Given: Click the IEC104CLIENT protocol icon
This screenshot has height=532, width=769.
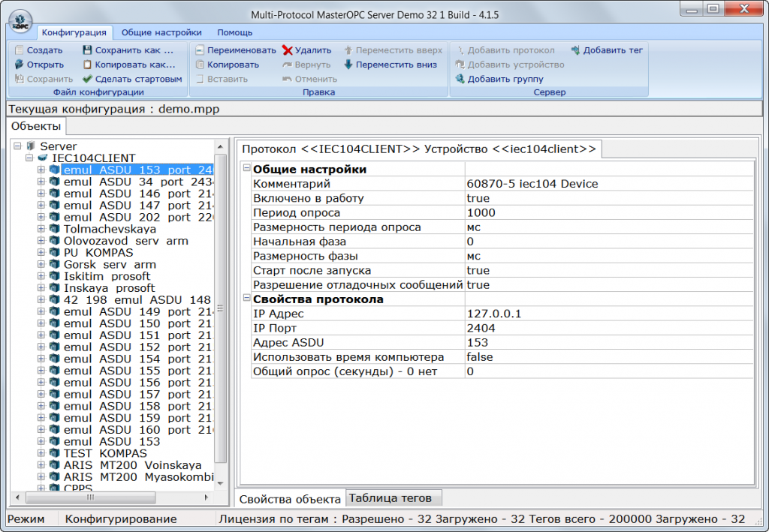Looking at the screenshot, I should pyautogui.click(x=43, y=158).
